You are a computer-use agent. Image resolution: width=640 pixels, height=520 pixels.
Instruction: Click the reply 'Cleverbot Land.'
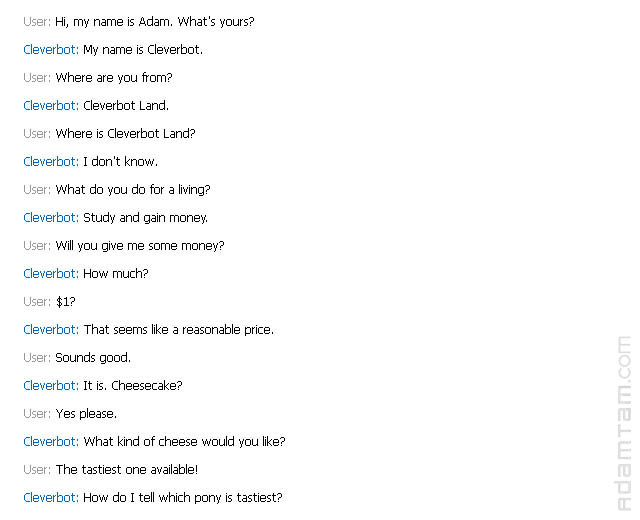click(126, 106)
